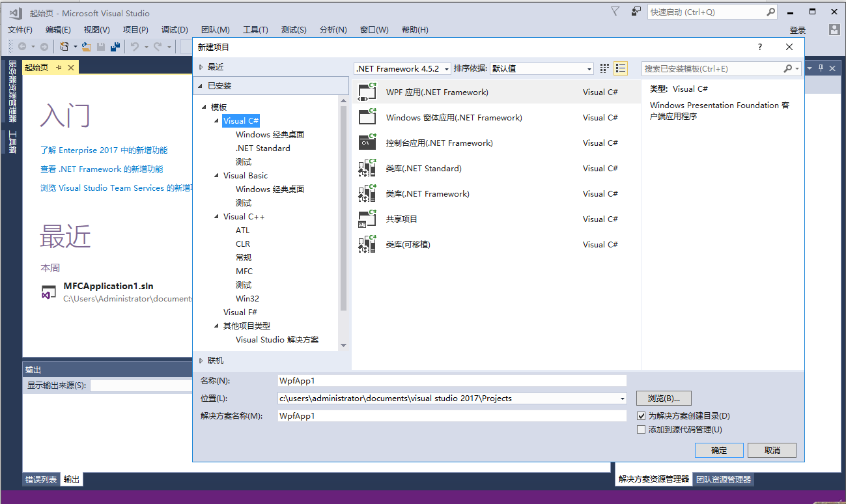Image resolution: width=846 pixels, height=504 pixels.
Task: Open the 文件(F) menu
Action: pyautogui.click(x=20, y=30)
